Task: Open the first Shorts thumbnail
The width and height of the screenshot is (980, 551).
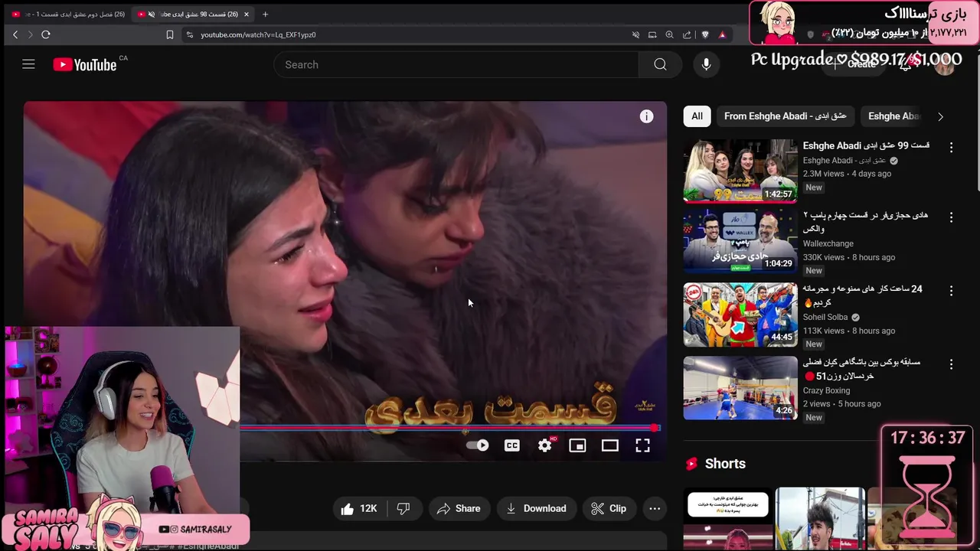Action: coord(727,519)
